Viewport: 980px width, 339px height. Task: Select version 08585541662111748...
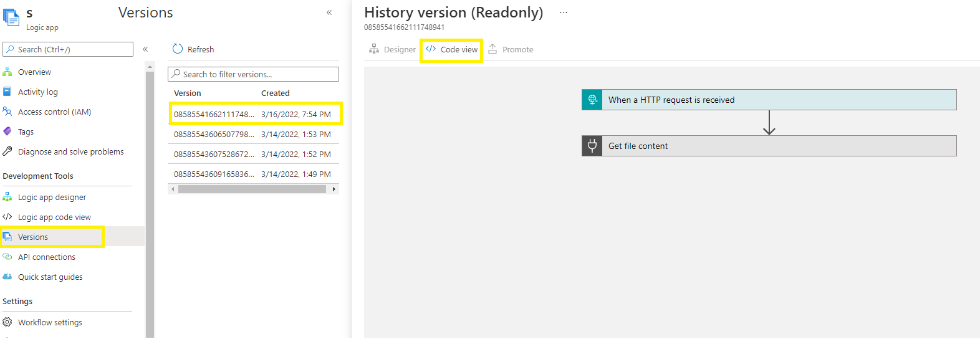(214, 114)
